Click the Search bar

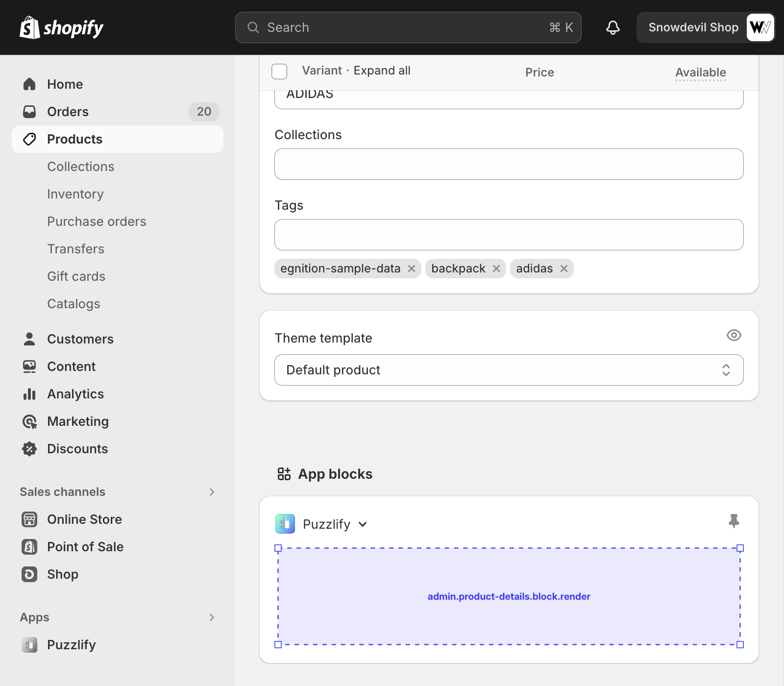(x=408, y=27)
